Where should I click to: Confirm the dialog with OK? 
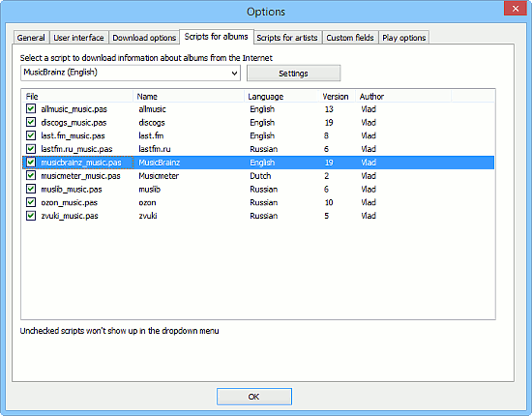coord(254,397)
